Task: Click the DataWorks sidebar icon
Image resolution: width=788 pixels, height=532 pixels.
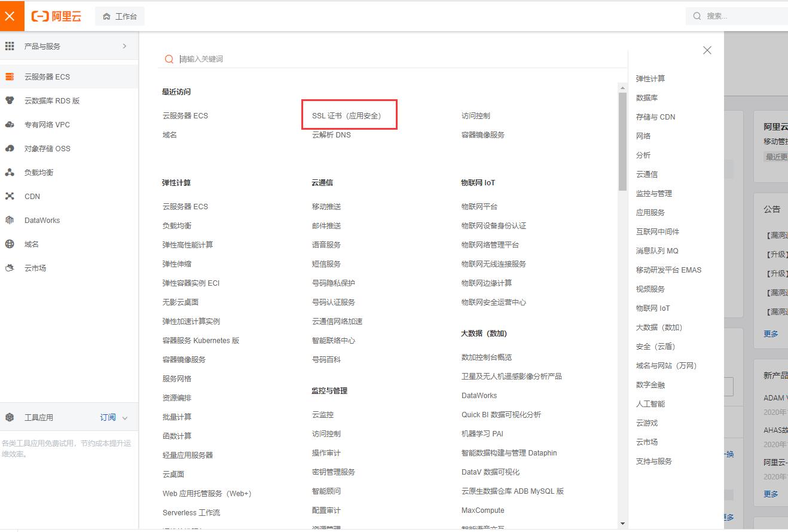Action: tap(10, 220)
